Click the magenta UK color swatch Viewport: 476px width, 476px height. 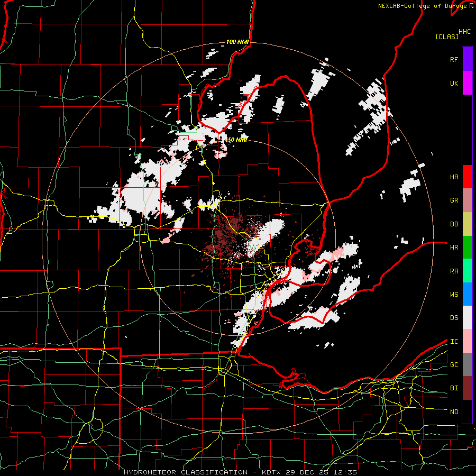(467, 83)
